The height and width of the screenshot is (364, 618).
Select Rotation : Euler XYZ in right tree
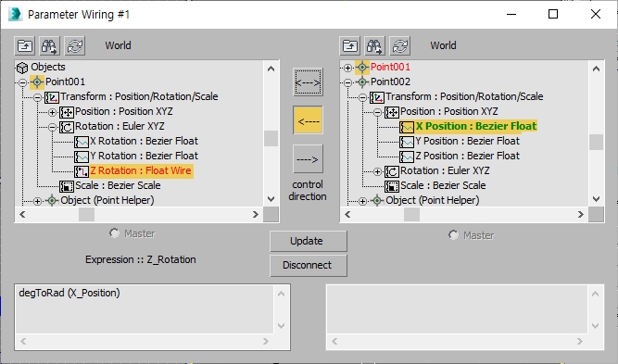[x=445, y=171]
